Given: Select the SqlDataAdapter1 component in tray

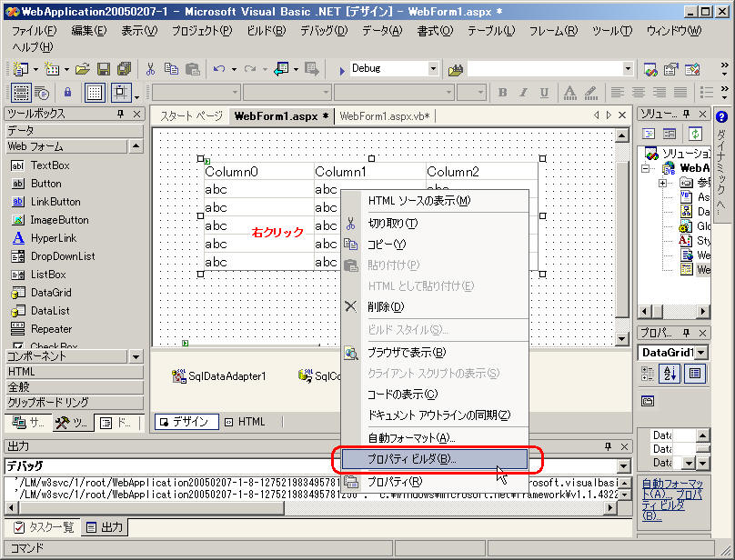Looking at the screenshot, I should tap(219, 376).
